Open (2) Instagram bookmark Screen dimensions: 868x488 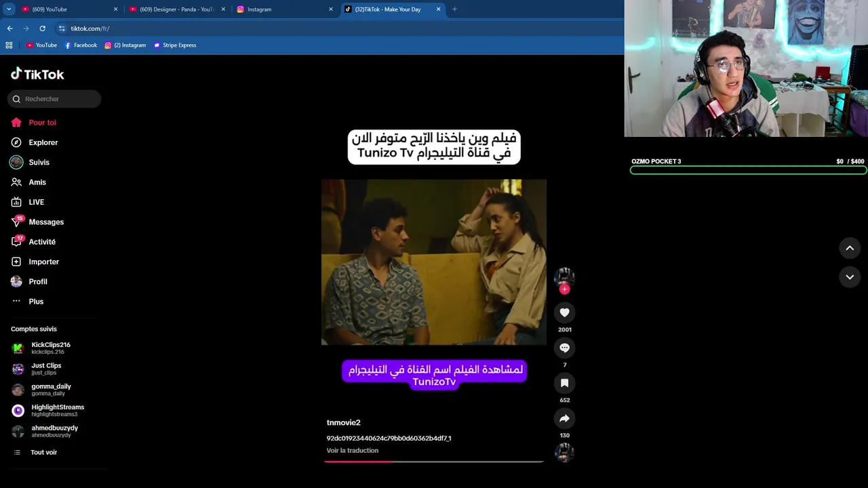point(125,45)
